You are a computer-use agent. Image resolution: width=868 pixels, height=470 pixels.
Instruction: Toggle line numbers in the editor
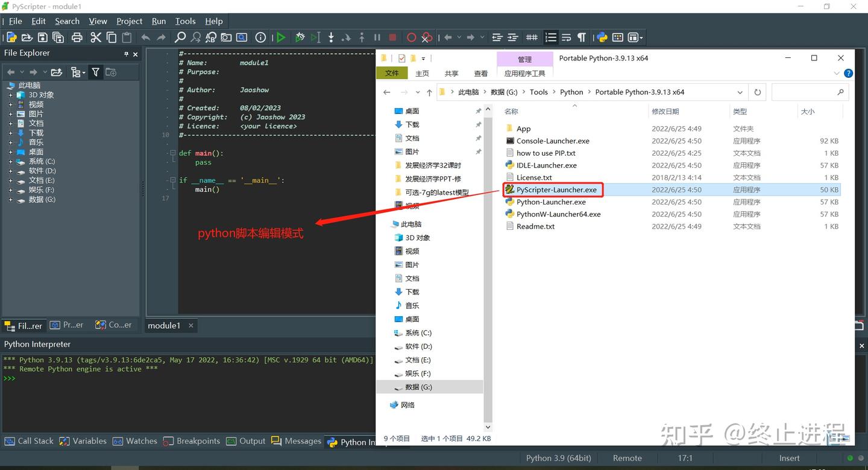coord(550,37)
